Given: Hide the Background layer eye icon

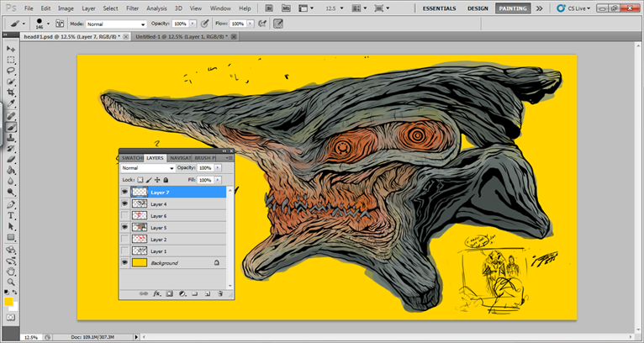Looking at the screenshot, I should pos(125,263).
